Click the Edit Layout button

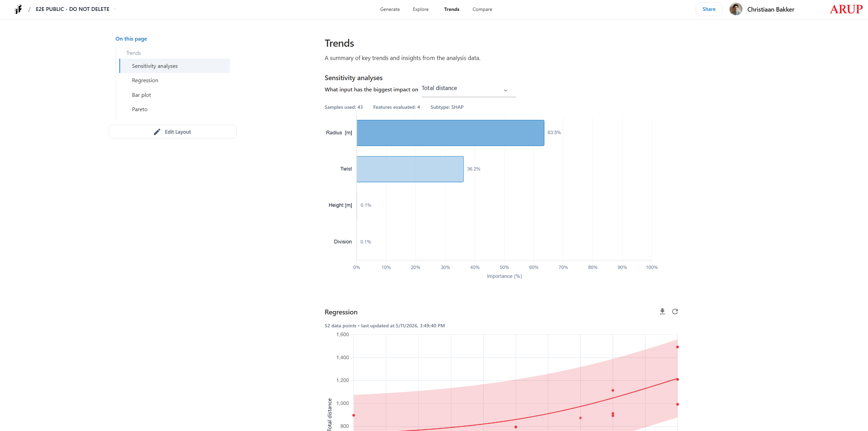[173, 132]
